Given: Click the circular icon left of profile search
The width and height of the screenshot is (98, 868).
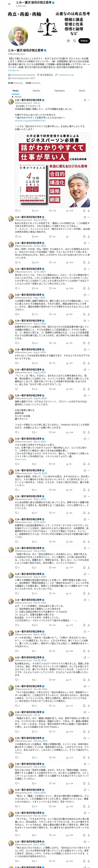Looking at the screenshot, I should 68,41.
